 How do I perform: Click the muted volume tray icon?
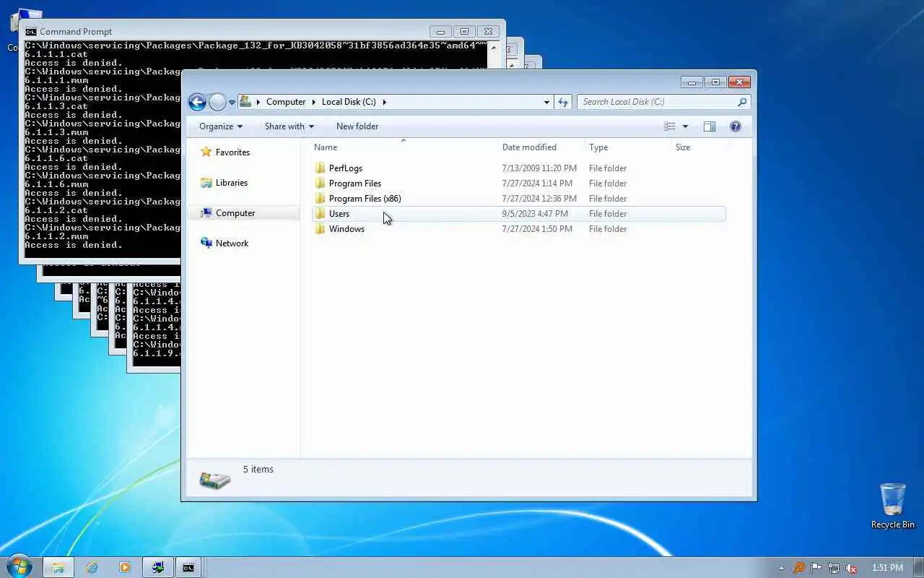tap(851, 568)
